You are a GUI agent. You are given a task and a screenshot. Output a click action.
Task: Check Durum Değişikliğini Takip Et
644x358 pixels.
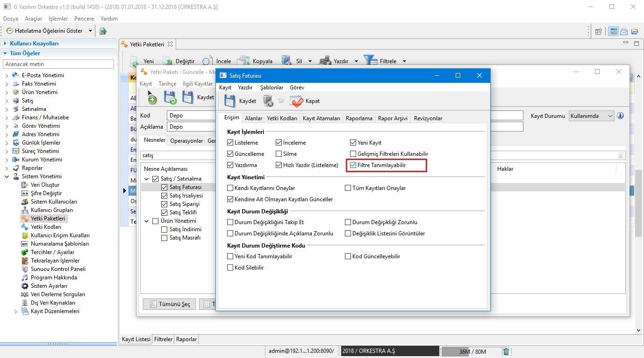(x=230, y=222)
